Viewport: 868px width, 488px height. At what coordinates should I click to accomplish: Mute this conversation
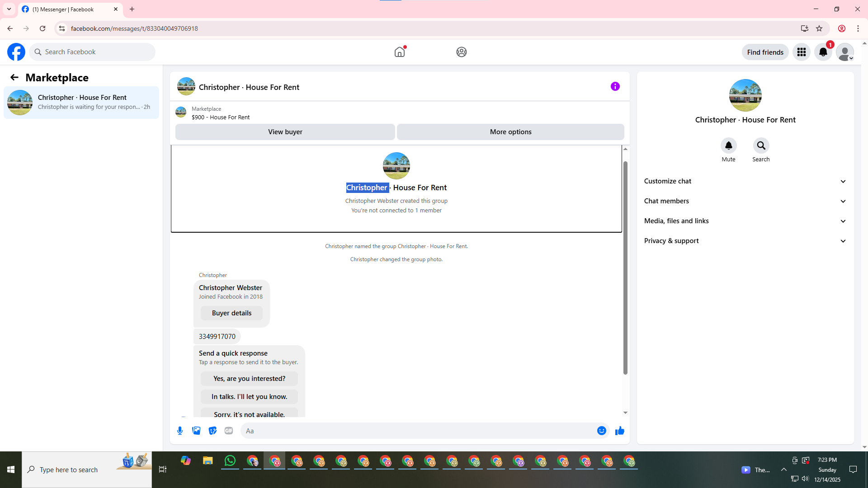coord(728,146)
